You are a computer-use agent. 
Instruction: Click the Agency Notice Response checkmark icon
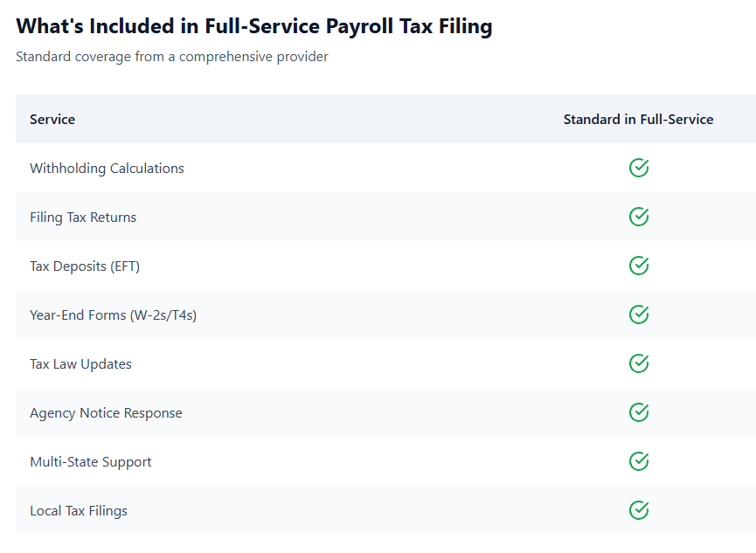(639, 412)
